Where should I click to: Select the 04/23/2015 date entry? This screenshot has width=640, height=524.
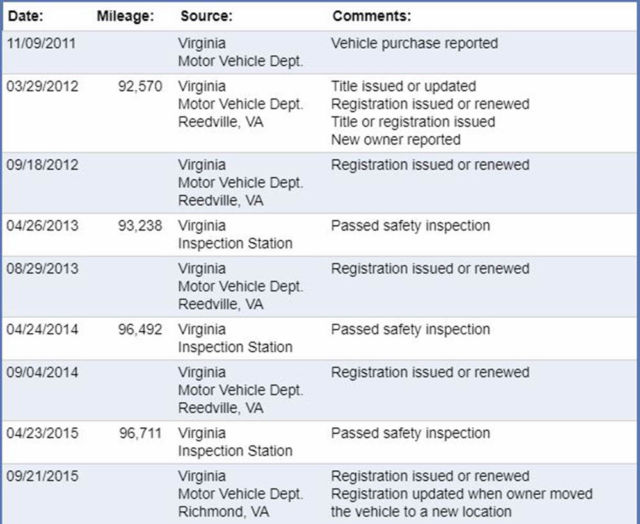(42, 433)
